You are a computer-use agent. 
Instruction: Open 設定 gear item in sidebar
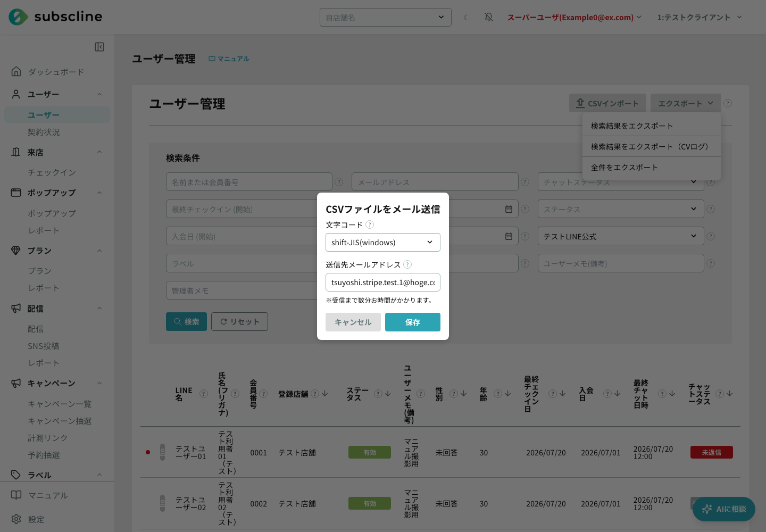click(x=28, y=519)
